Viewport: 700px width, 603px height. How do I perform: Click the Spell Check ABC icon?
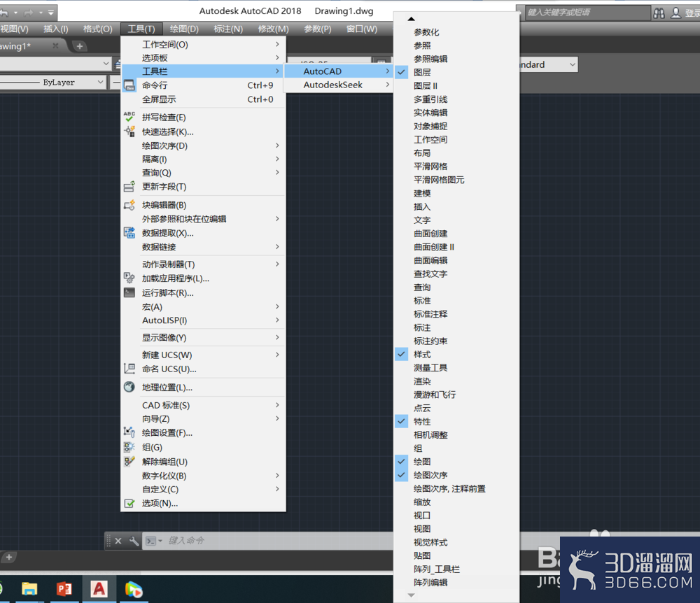point(129,117)
